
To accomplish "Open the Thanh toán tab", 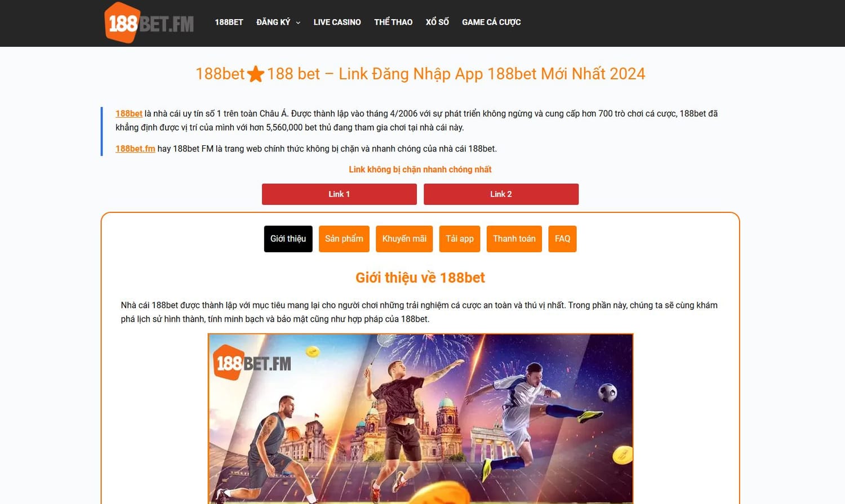I will [514, 239].
